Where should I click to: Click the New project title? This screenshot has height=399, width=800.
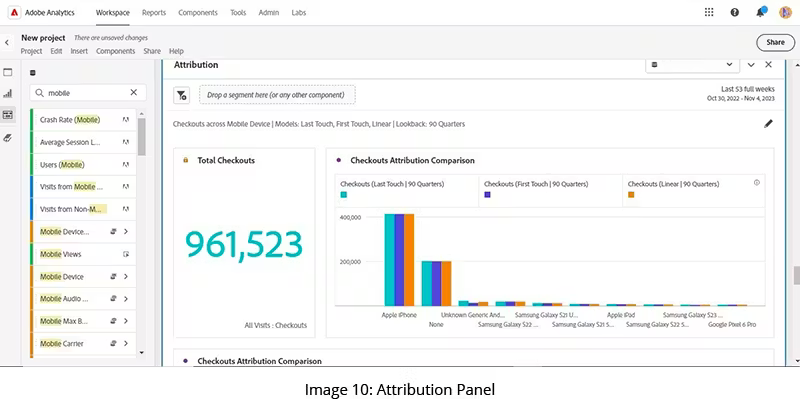point(43,38)
